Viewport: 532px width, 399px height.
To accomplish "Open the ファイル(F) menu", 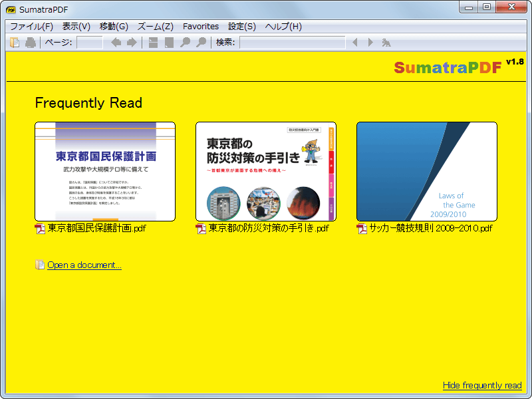I will [x=31, y=27].
